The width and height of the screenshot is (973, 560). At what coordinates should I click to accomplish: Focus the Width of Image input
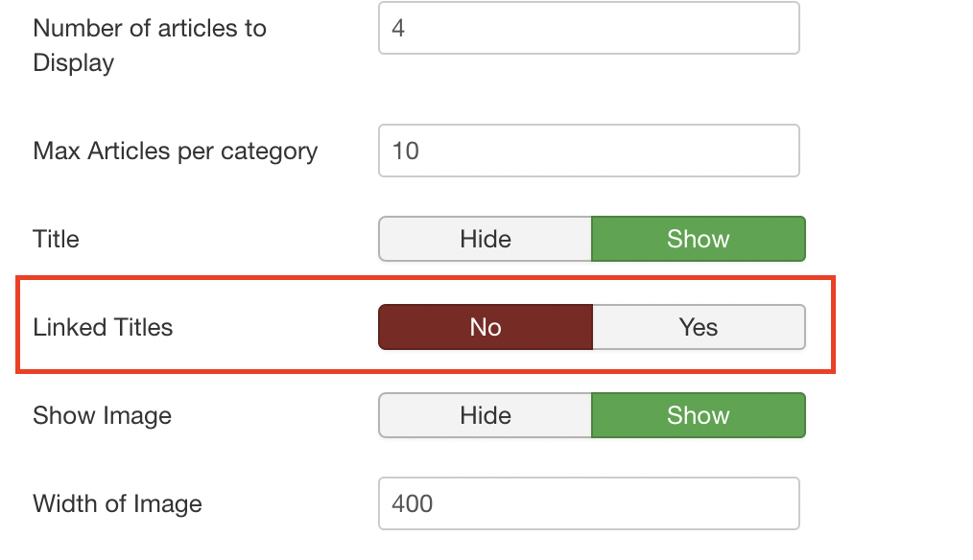589,503
